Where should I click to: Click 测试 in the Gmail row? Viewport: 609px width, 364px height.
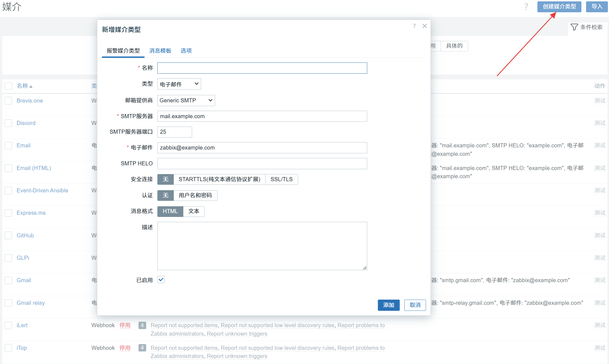coord(600,280)
